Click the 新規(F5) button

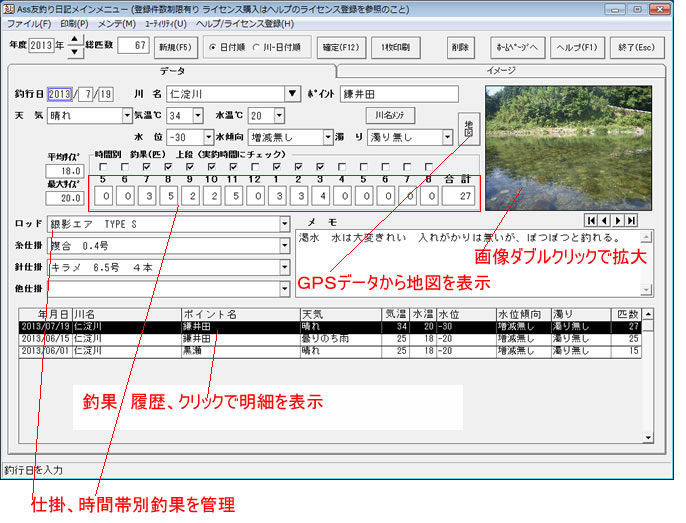(175, 46)
